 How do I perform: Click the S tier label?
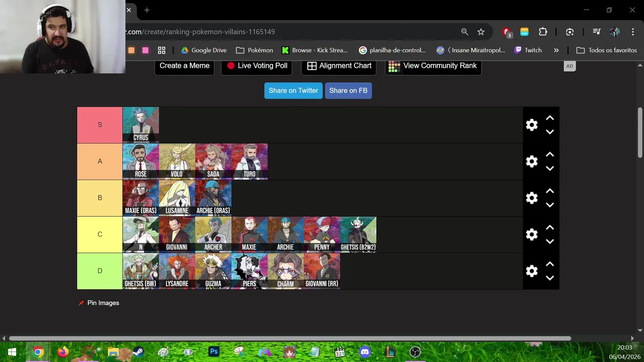point(100,125)
